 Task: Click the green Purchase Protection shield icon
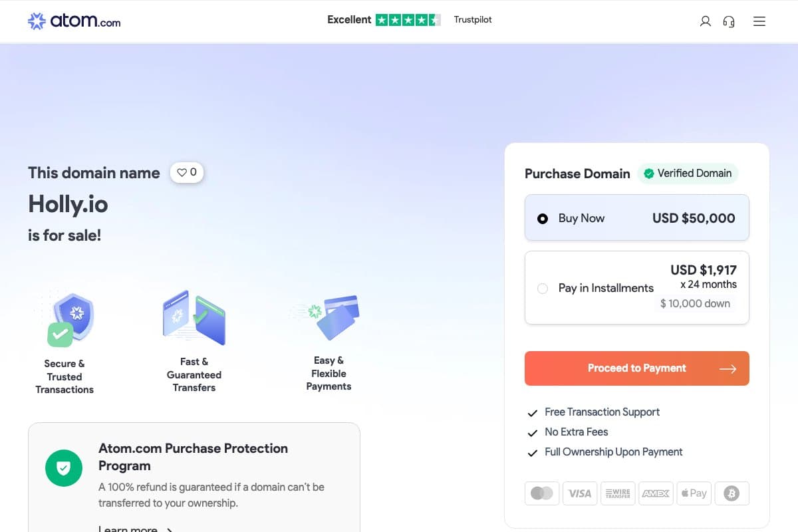click(63, 468)
